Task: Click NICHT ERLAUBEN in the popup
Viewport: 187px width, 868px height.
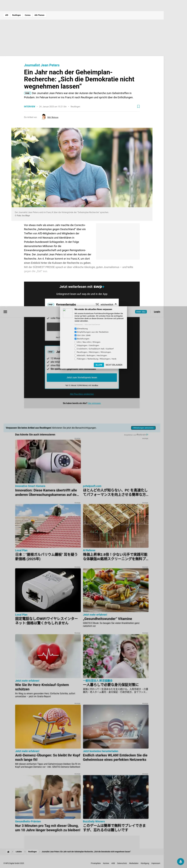Action: pyautogui.click(x=114, y=365)
